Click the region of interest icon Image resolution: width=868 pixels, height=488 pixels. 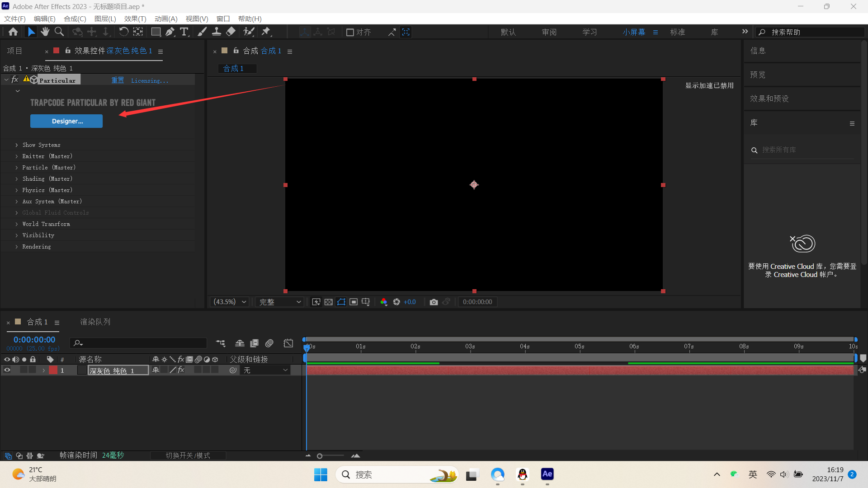click(x=354, y=302)
